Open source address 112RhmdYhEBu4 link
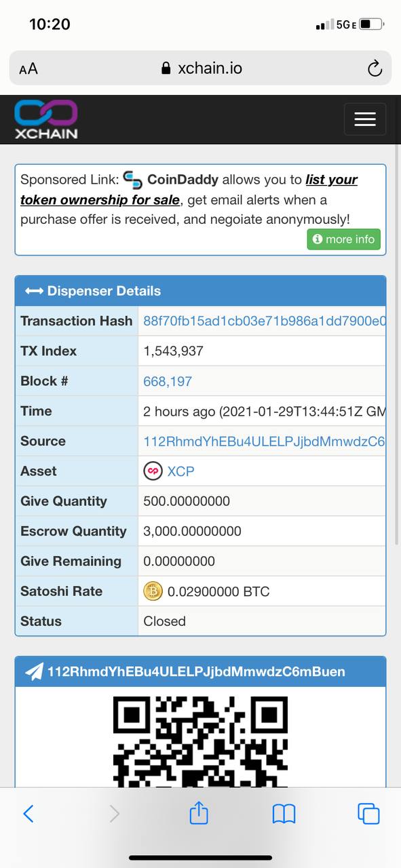 click(264, 441)
